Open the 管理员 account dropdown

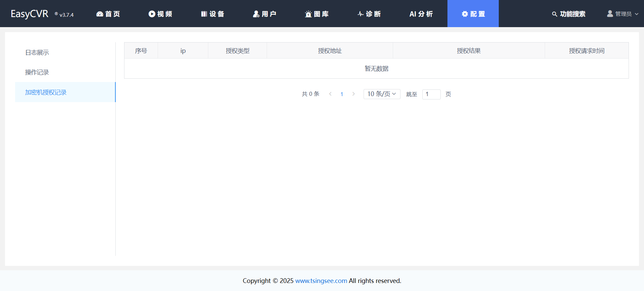click(x=623, y=14)
